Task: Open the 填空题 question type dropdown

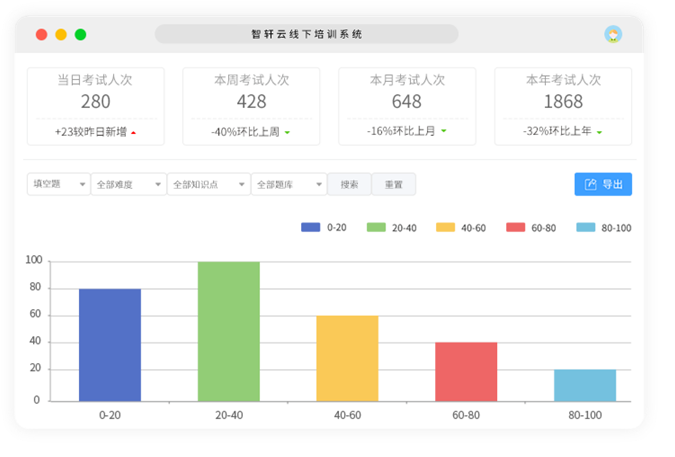Action: coord(59,184)
